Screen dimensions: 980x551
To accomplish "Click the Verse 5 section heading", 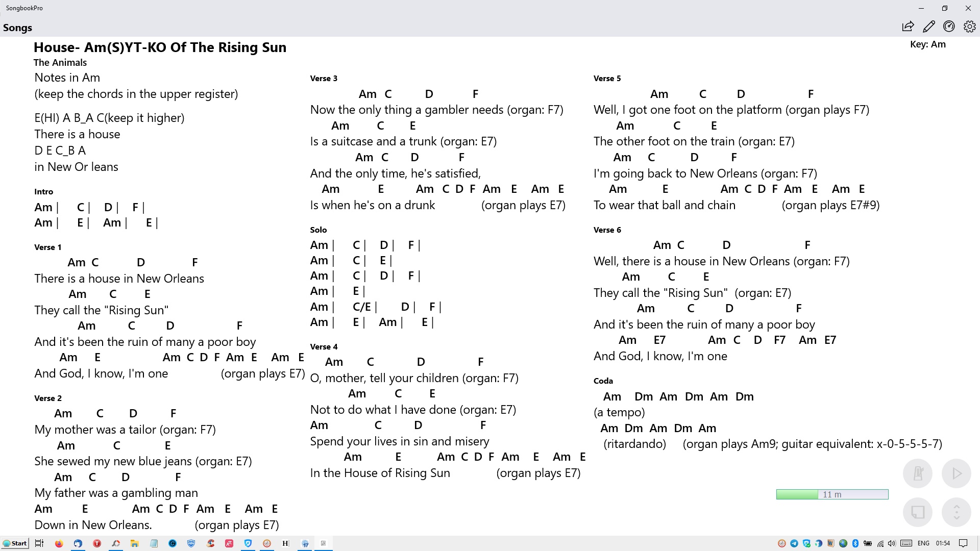I will coord(607,79).
